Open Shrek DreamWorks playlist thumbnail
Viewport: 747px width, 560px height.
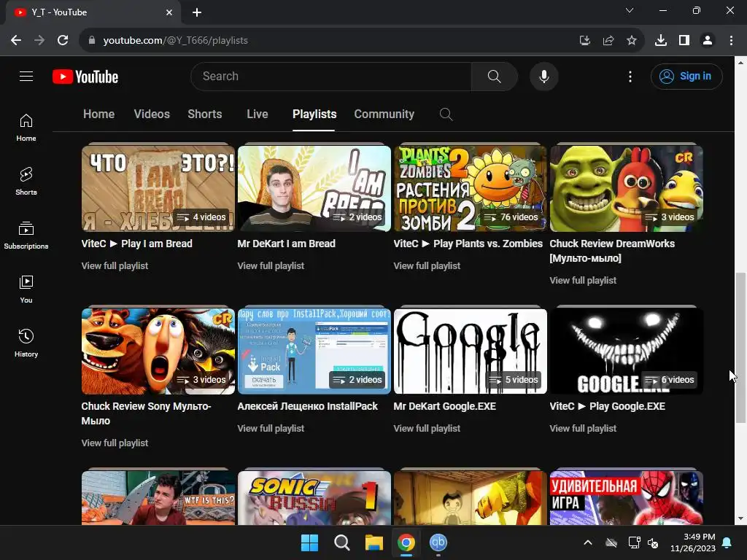tap(627, 188)
